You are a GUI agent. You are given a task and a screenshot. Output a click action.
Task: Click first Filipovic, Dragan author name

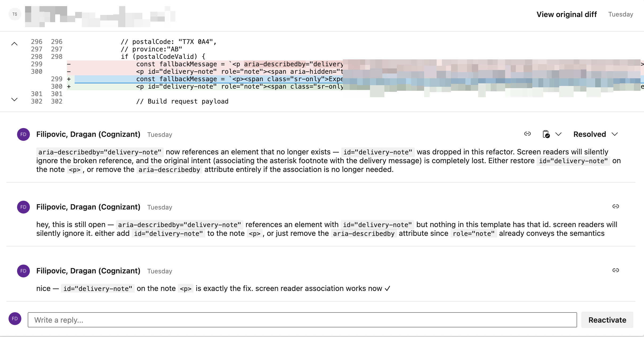coord(88,134)
